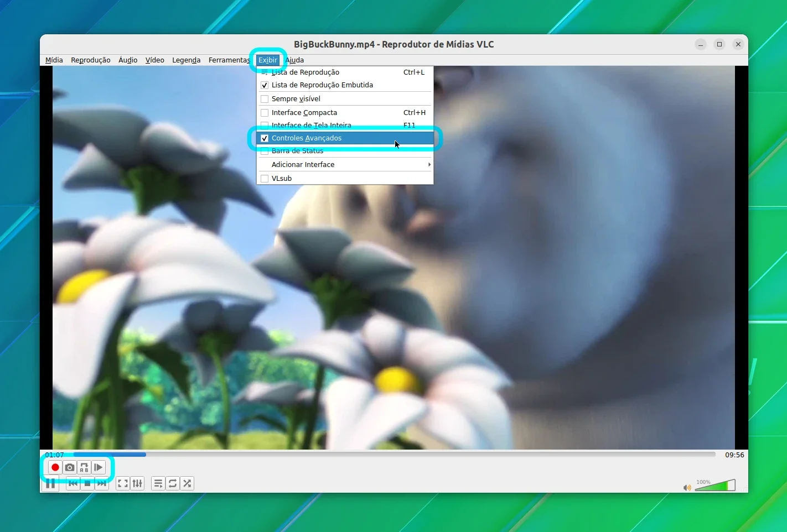Viewport: 787px width, 532px height.
Task: Stop the video playback
Action: (x=87, y=483)
